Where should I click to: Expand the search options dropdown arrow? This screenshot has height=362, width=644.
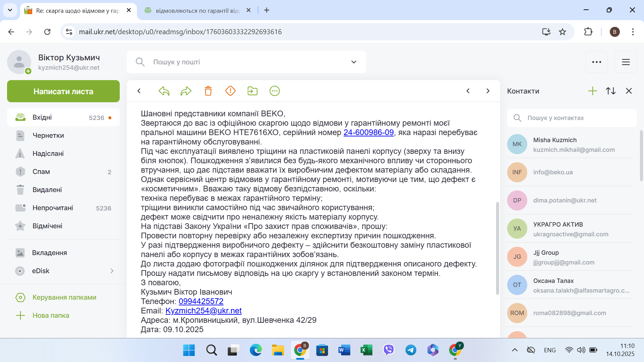tap(354, 62)
